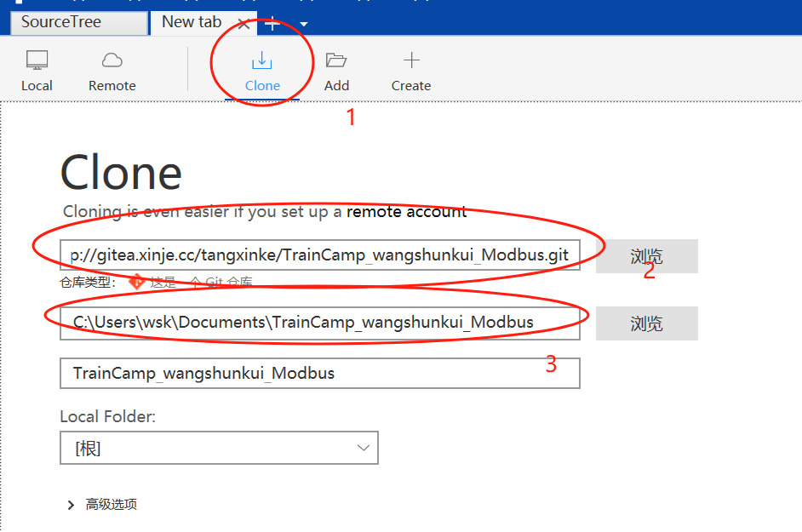Select the Clone toolbar icon
The width and height of the screenshot is (802, 532).
(262, 71)
